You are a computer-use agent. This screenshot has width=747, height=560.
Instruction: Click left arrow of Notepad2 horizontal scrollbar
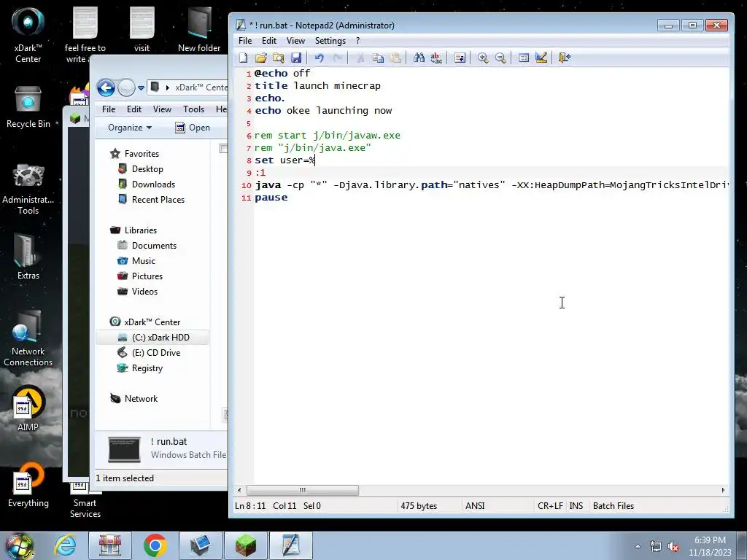point(239,490)
